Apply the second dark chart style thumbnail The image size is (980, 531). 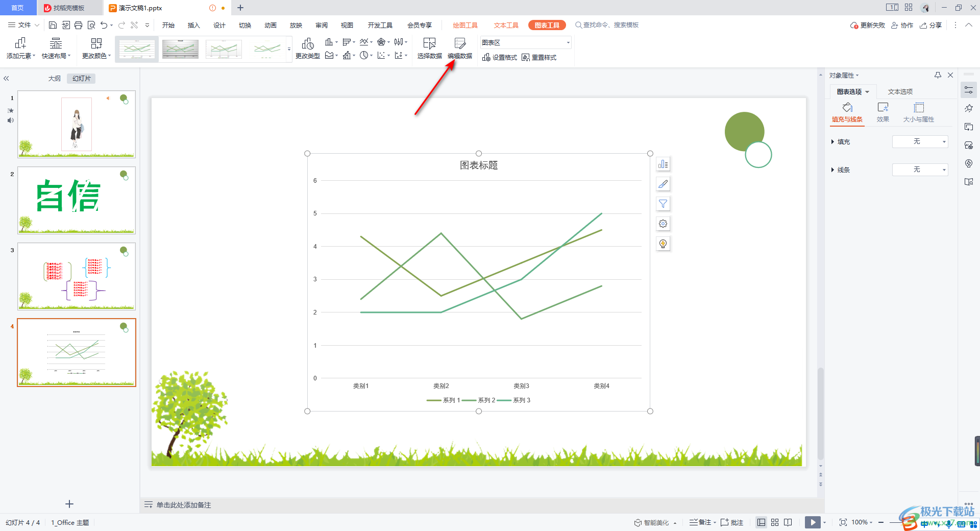point(180,49)
